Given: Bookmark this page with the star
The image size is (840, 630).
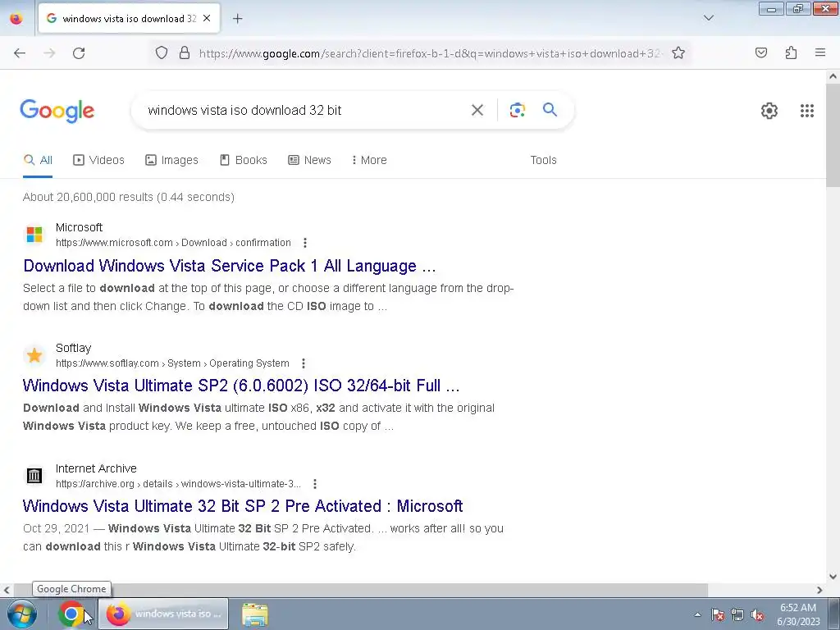Looking at the screenshot, I should [x=678, y=53].
